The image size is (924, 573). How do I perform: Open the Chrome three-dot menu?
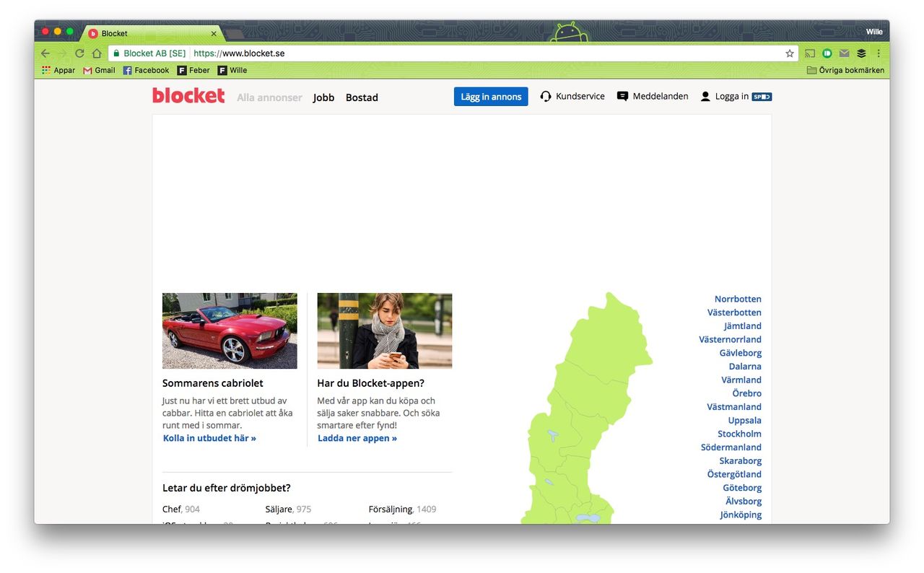pyautogui.click(x=879, y=53)
